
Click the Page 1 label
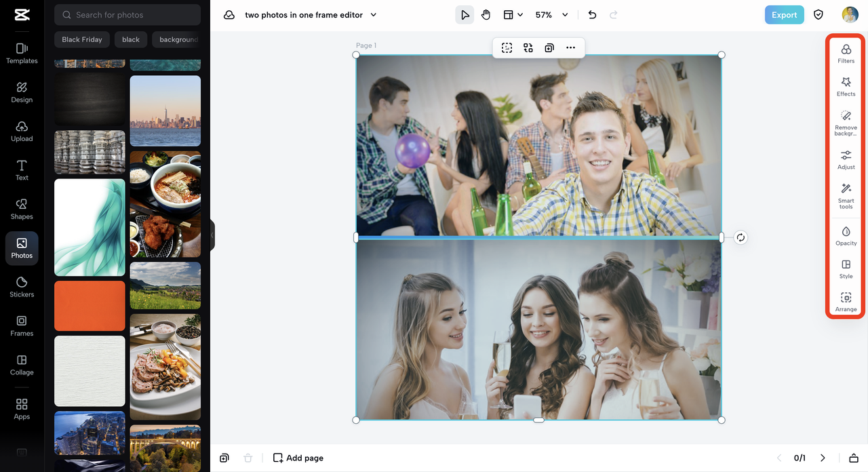point(366,45)
